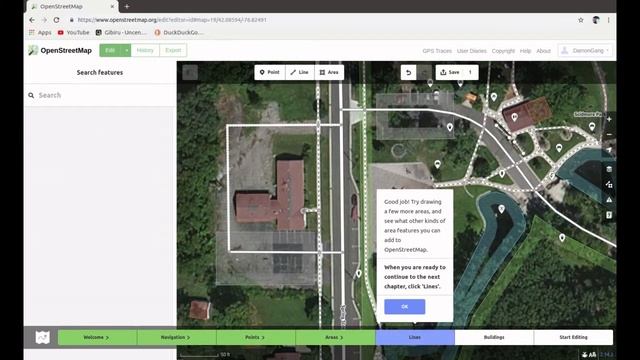This screenshot has width=640, height=360.
Task: Open the Help link
Action: tap(525, 51)
